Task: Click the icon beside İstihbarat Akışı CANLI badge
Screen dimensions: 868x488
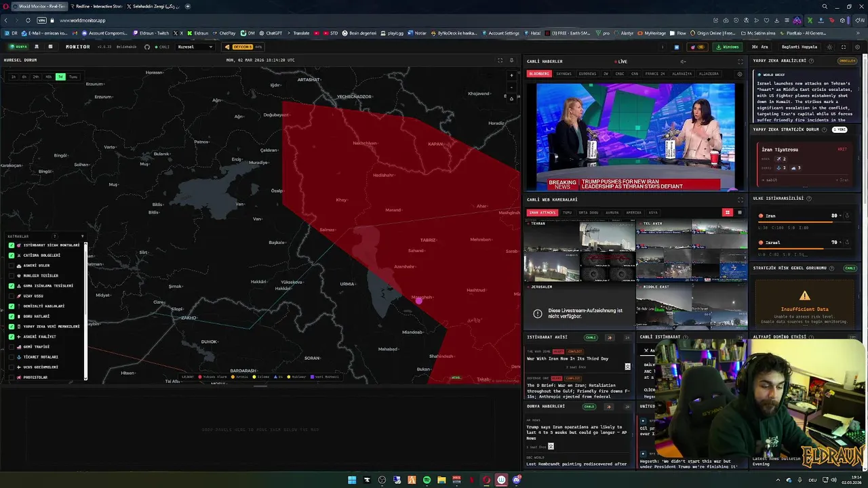Action: click(x=609, y=337)
